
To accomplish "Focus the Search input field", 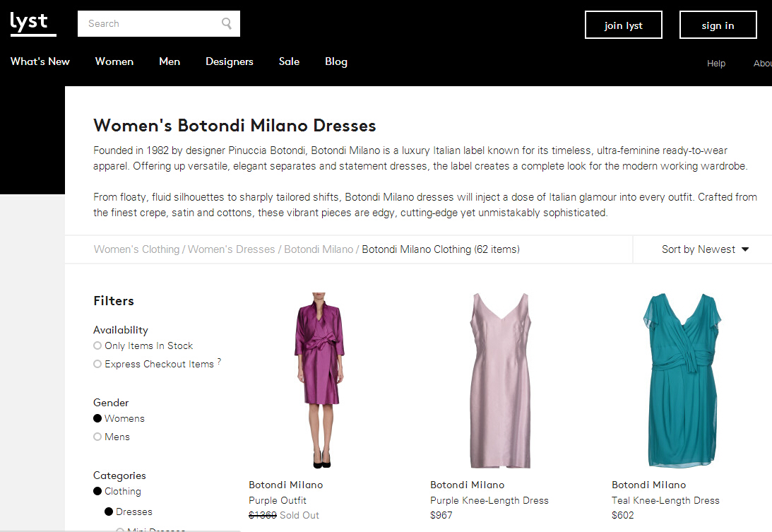I will click(158, 23).
